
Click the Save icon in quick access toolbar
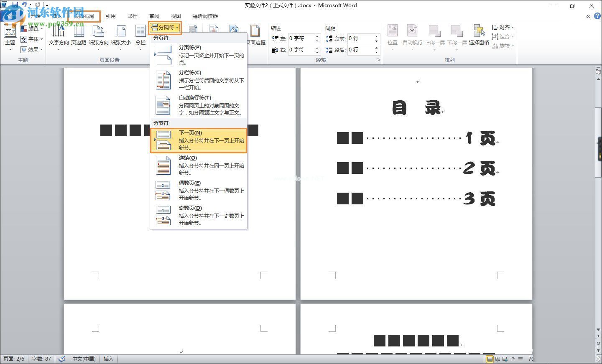click(x=15, y=5)
